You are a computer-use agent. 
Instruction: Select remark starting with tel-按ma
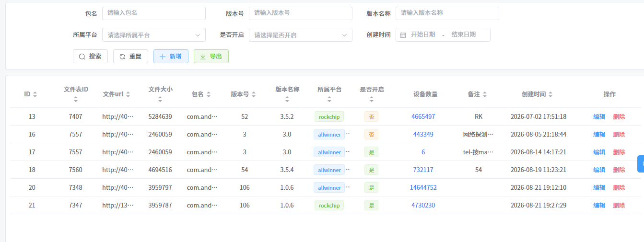[478, 152]
